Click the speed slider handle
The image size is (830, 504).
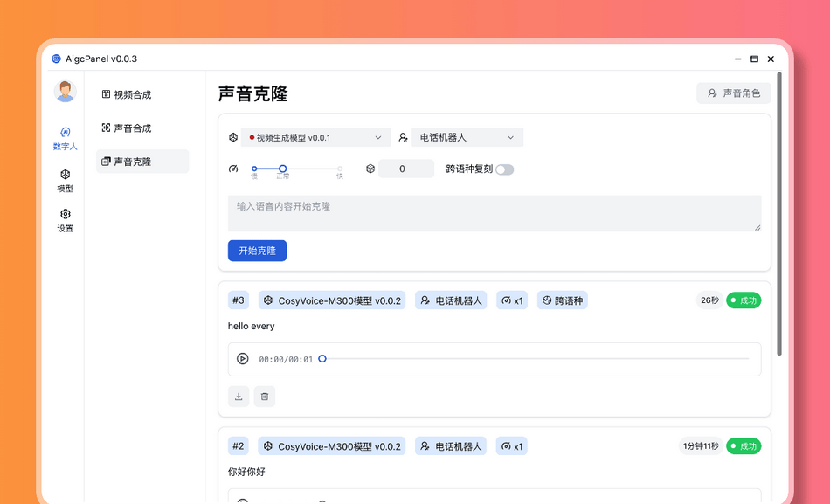click(x=283, y=169)
